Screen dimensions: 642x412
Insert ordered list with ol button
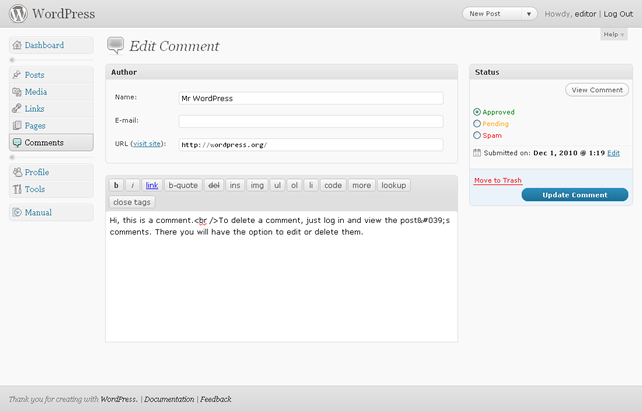click(294, 185)
